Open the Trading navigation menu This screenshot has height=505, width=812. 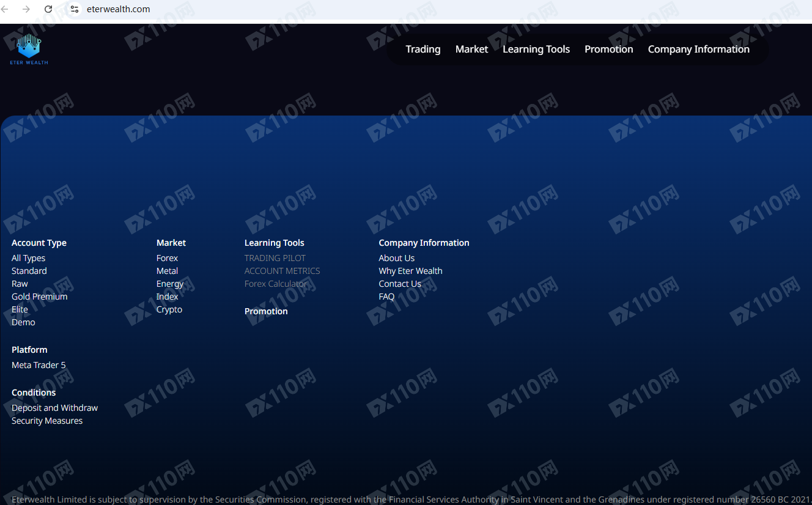[423, 49]
